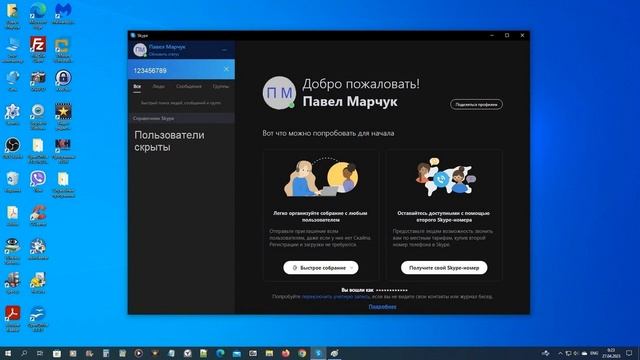640x360 pixels.
Task: Select the Recycle Bin desktop icon
Action: (12, 182)
